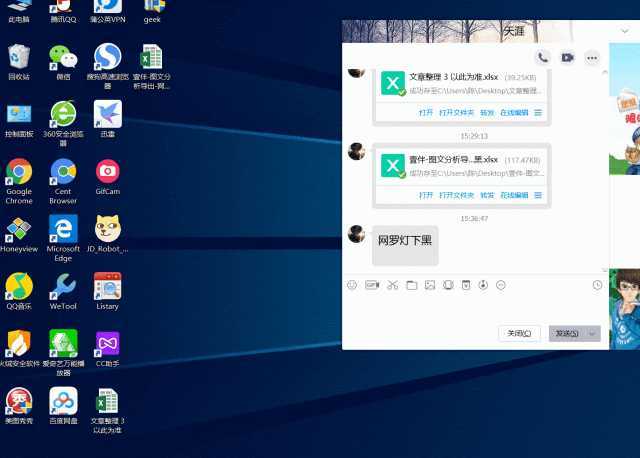Select the Microsoft Edge desktop icon
640x458 pixels.
click(x=63, y=239)
